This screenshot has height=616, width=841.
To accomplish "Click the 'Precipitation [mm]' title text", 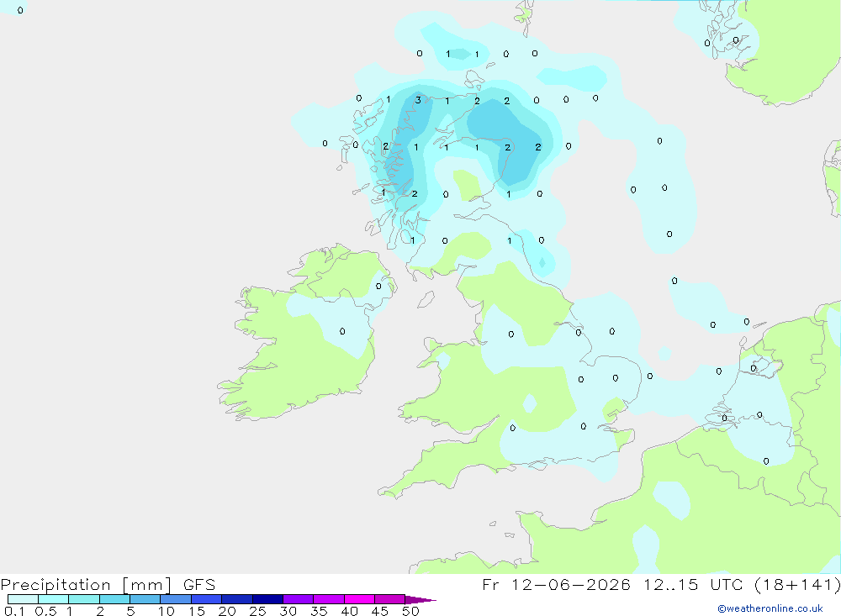I will 86,585.
